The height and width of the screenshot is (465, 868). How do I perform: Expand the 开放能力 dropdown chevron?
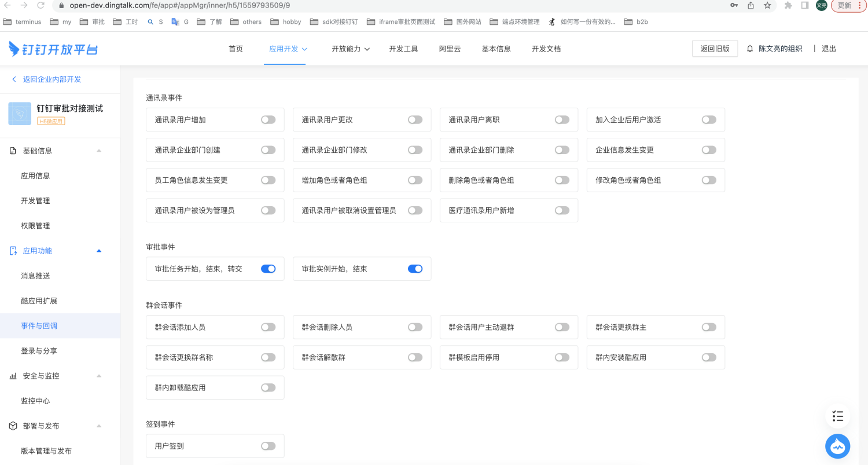coord(366,49)
